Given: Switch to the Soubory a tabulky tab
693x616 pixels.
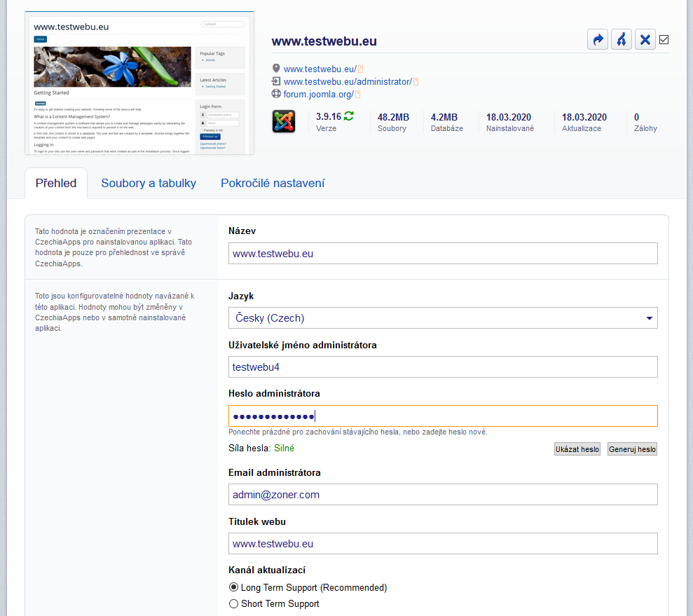Looking at the screenshot, I should coord(149,184).
